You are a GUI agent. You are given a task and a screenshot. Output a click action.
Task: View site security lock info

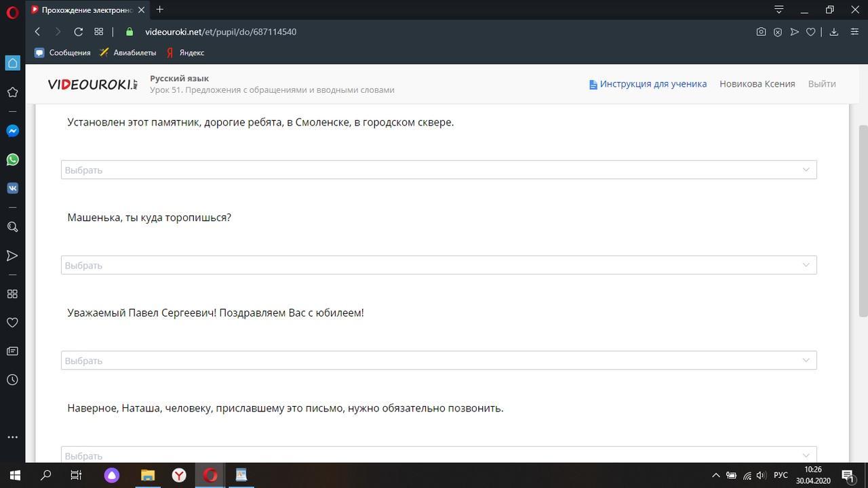click(x=130, y=32)
